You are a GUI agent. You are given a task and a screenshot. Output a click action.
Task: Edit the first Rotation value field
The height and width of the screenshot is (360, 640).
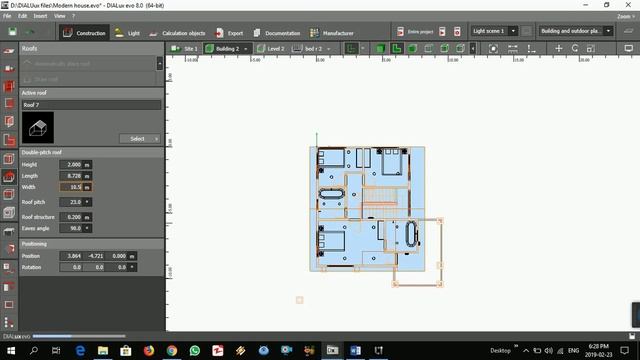click(x=71, y=267)
